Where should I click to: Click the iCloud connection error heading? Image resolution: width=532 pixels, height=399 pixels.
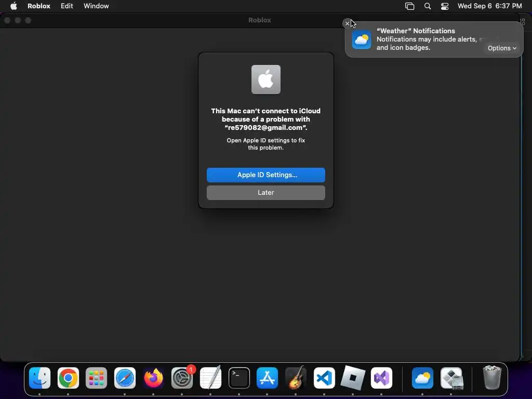pos(266,119)
